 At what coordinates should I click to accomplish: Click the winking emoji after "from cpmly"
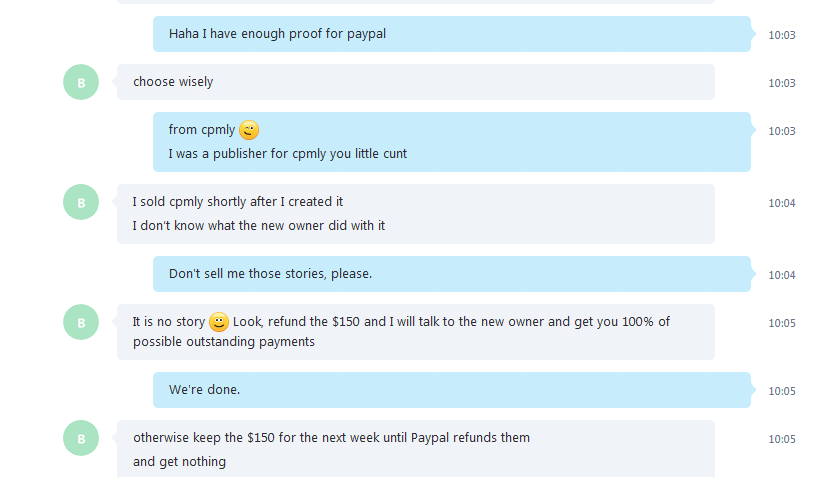click(249, 130)
